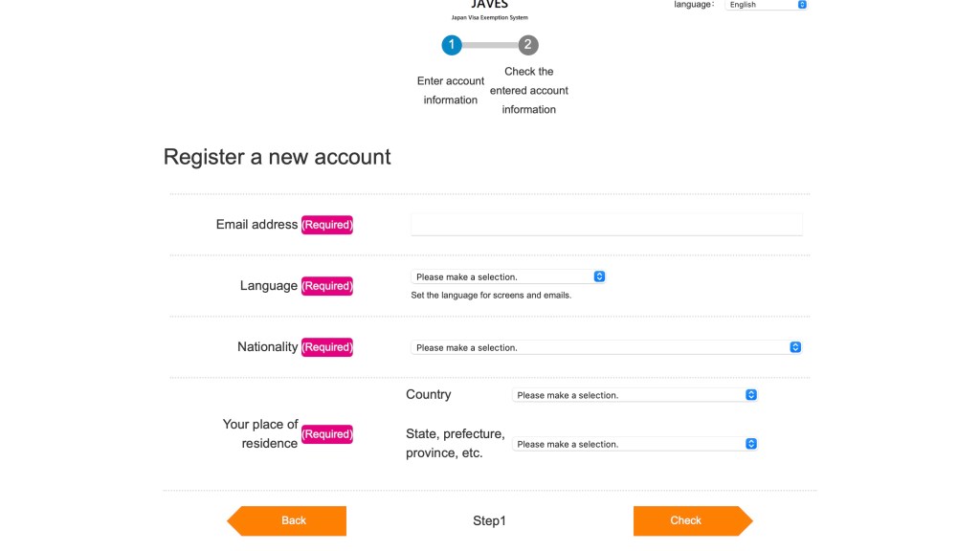The image size is (980, 551).
Task: Click the JAVES logo at top
Action: coord(489,7)
